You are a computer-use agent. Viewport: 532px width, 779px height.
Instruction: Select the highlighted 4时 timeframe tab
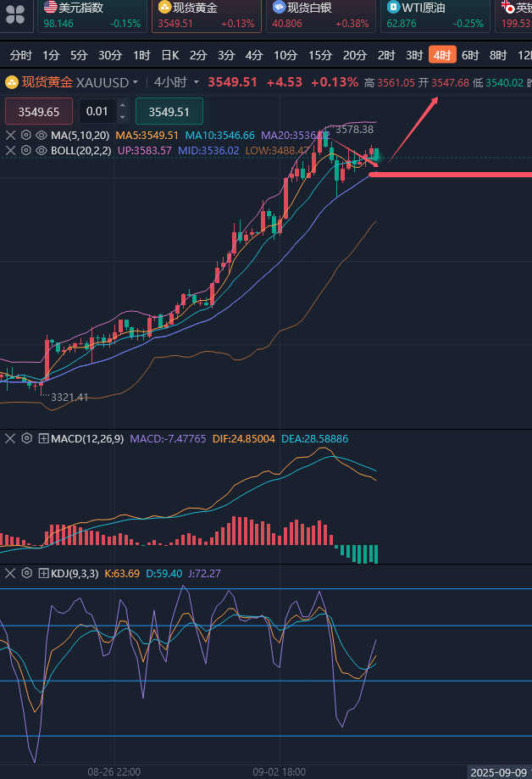[442, 54]
